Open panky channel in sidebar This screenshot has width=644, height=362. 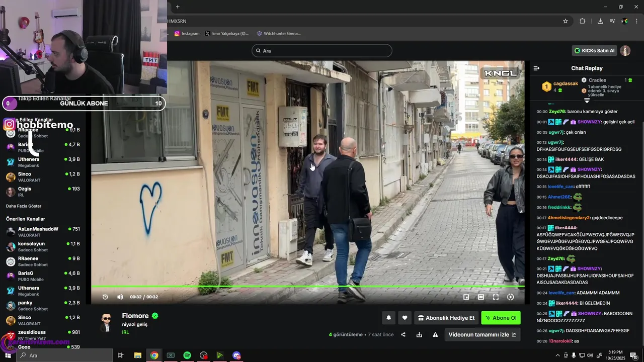43,306
